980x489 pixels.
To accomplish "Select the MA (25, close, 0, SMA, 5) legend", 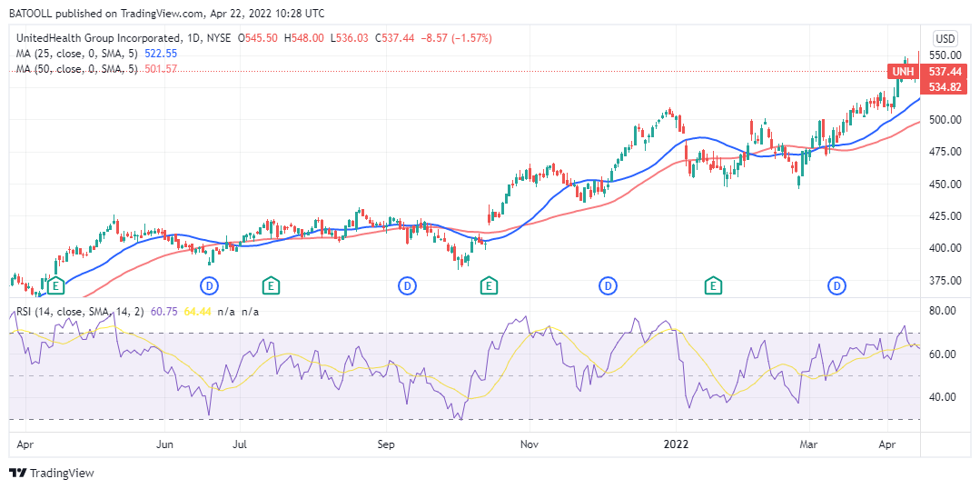I will pos(77,54).
